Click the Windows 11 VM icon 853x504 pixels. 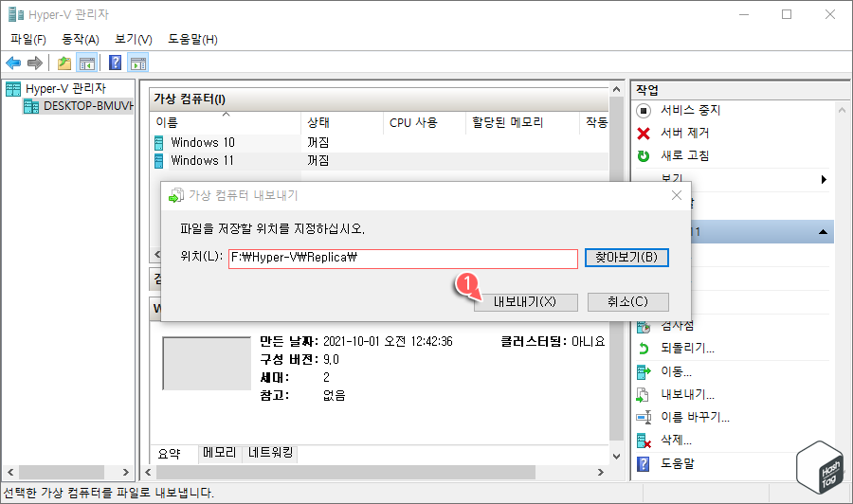pos(159,161)
